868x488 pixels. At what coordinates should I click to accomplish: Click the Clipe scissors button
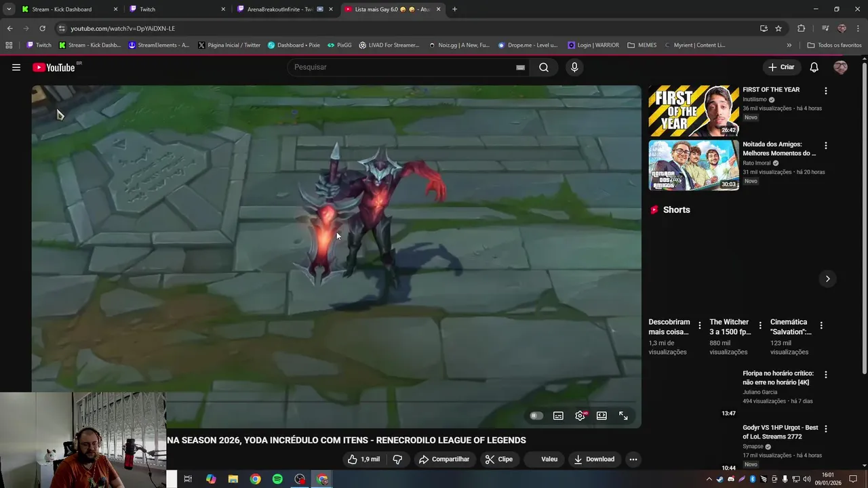[499, 459]
